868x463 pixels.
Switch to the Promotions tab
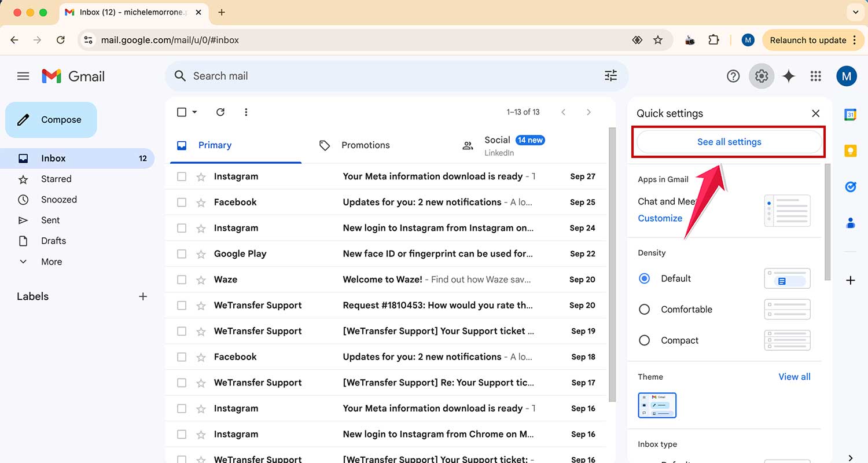[365, 145]
